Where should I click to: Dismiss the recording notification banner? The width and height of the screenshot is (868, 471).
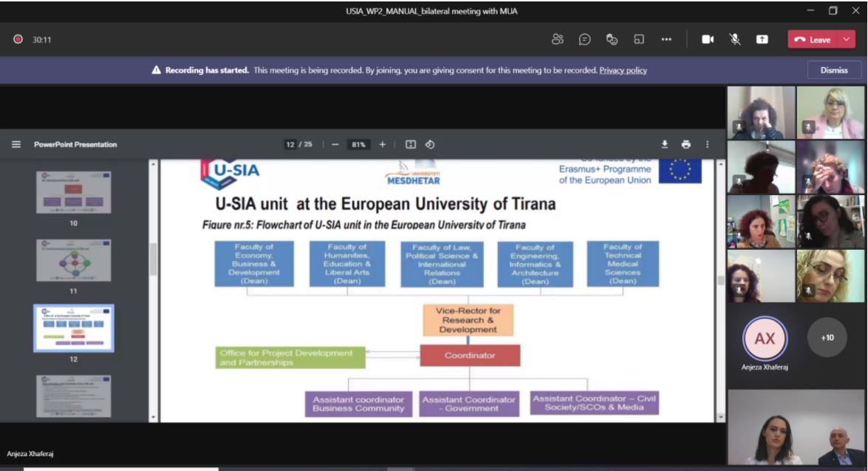click(834, 70)
